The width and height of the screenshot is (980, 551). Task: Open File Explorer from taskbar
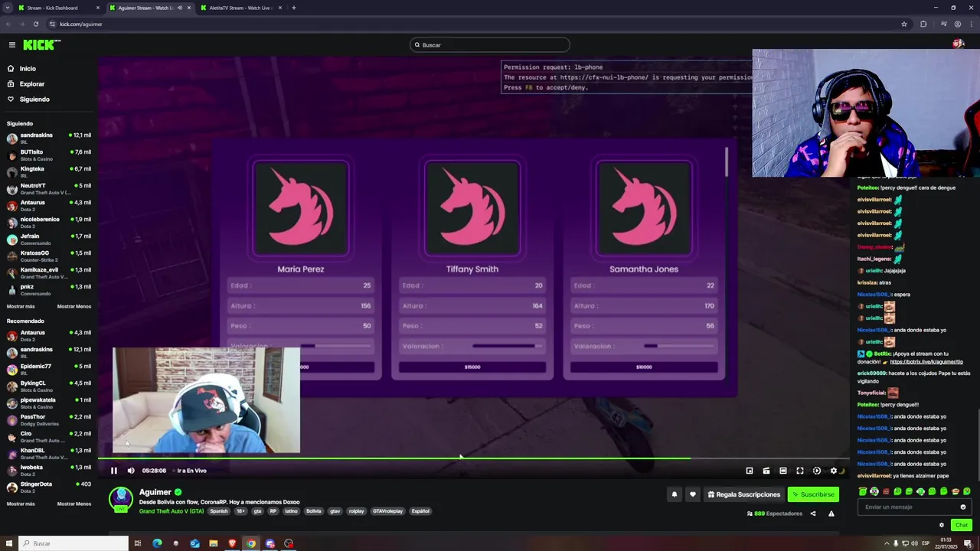coord(214,543)
